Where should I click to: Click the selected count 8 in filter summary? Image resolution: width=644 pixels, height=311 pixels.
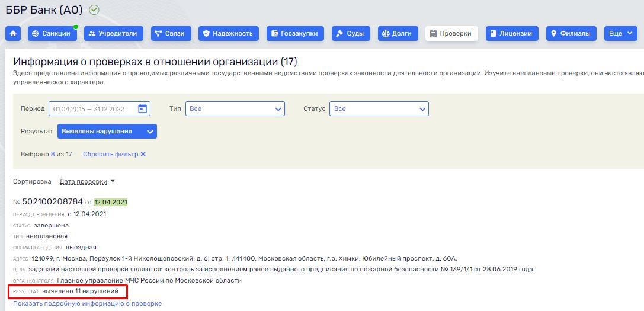click(x=53, y=155)
